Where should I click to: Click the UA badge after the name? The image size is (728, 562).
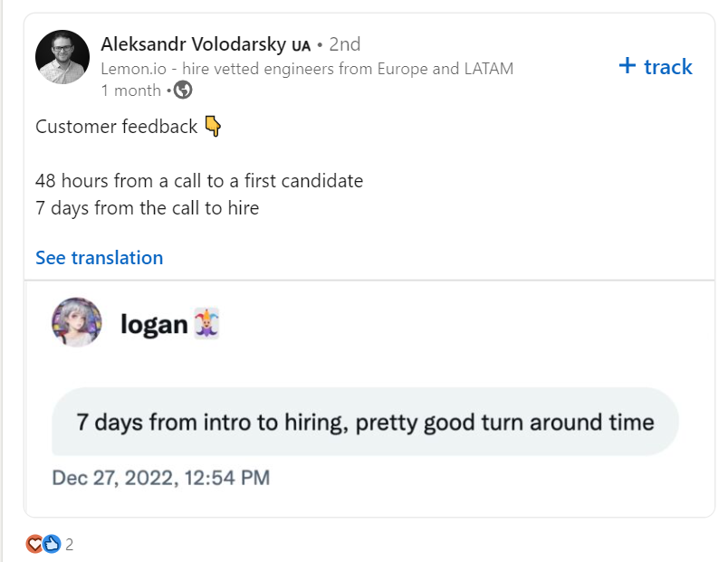[301, 45]
